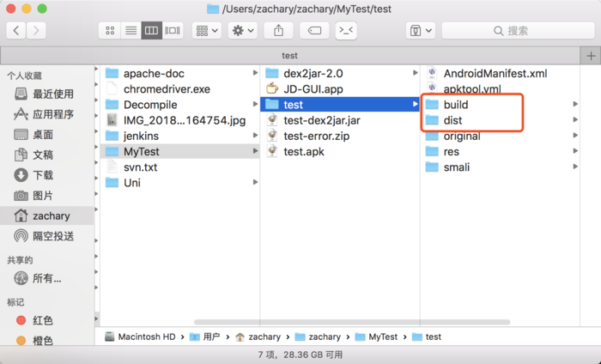
Task: Switch to icon view
Action: coord(110,30)
